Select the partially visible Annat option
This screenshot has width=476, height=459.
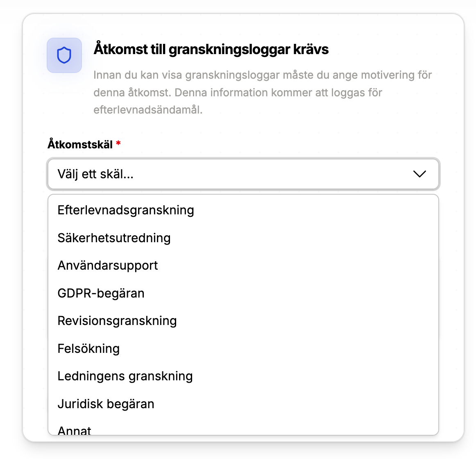[x=75, y=430]
